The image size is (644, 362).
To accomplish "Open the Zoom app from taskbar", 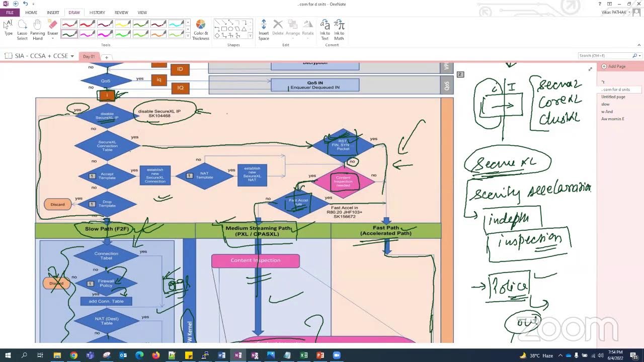I will [x=336, y=355].
